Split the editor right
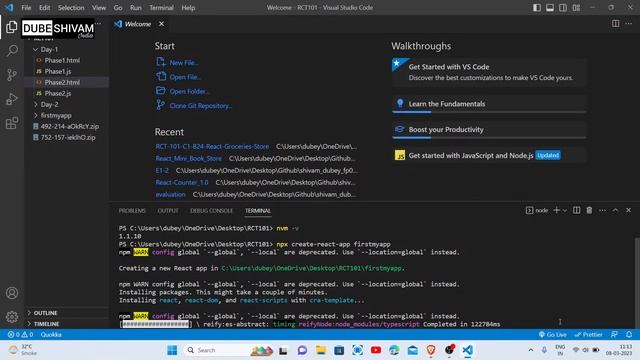Screen dimensions: 640x360 616,24
